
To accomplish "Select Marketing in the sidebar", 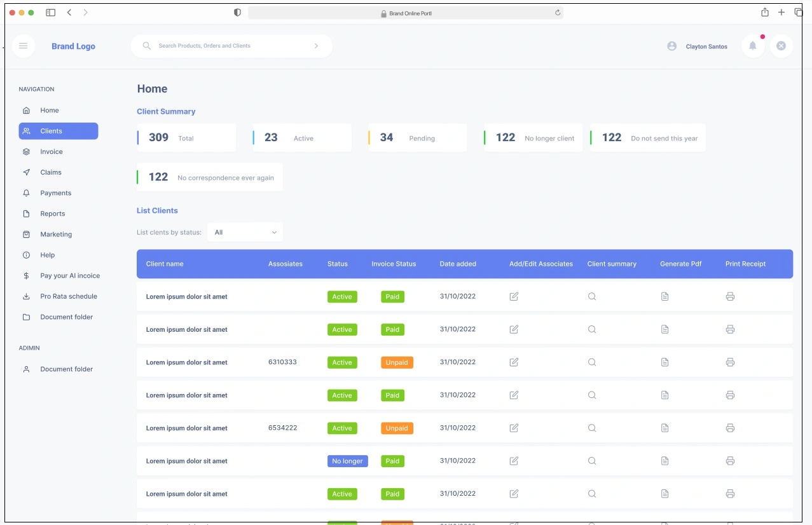I will 56,235.
